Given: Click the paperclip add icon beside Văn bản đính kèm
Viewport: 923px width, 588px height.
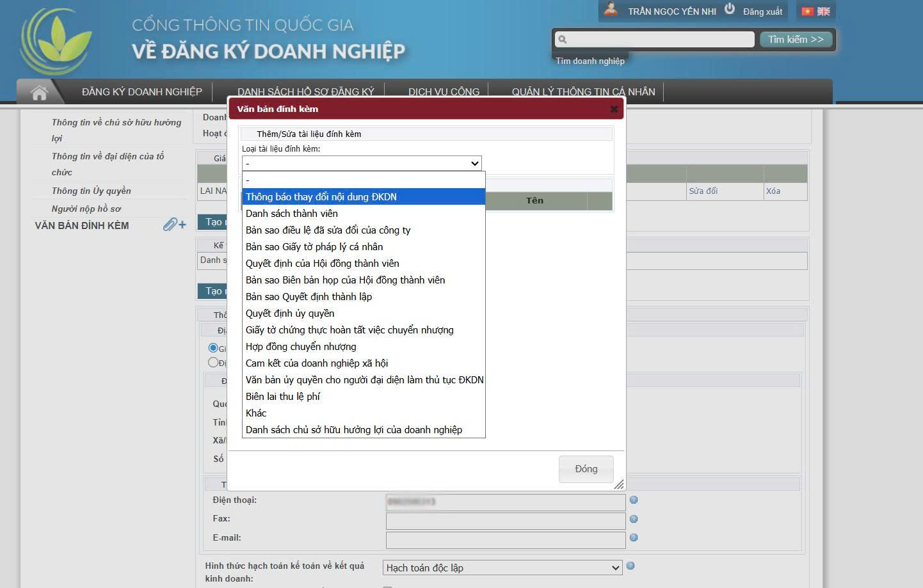Looking at the screenshot, I should (x=173, y=225).
